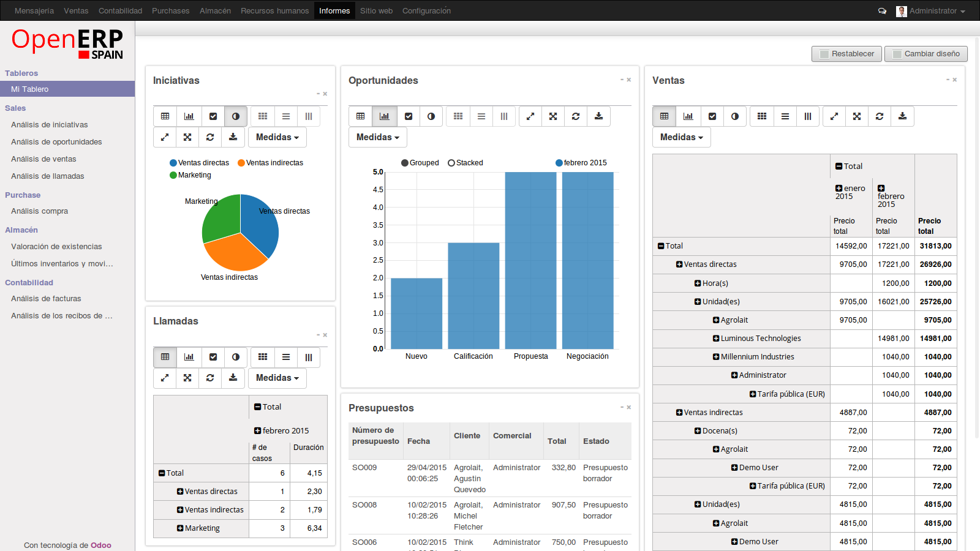Expand the Ventas indirectas row in Ventas table

coord(679,412)
